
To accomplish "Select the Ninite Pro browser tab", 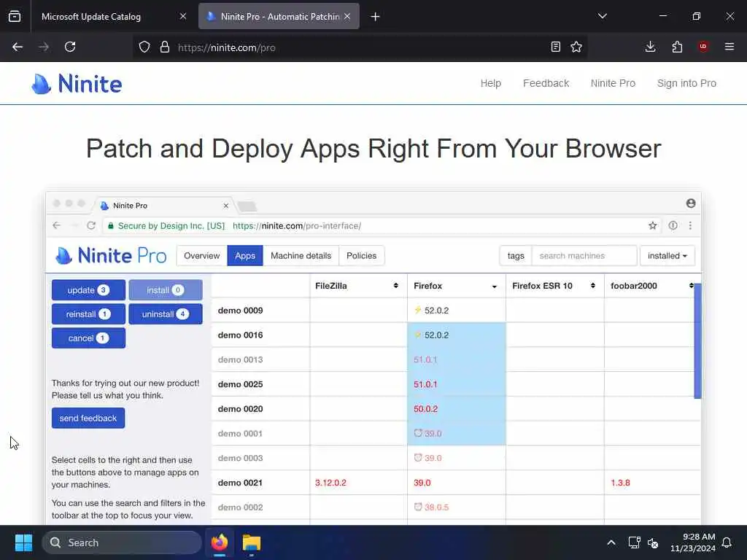I will point(279,17).
